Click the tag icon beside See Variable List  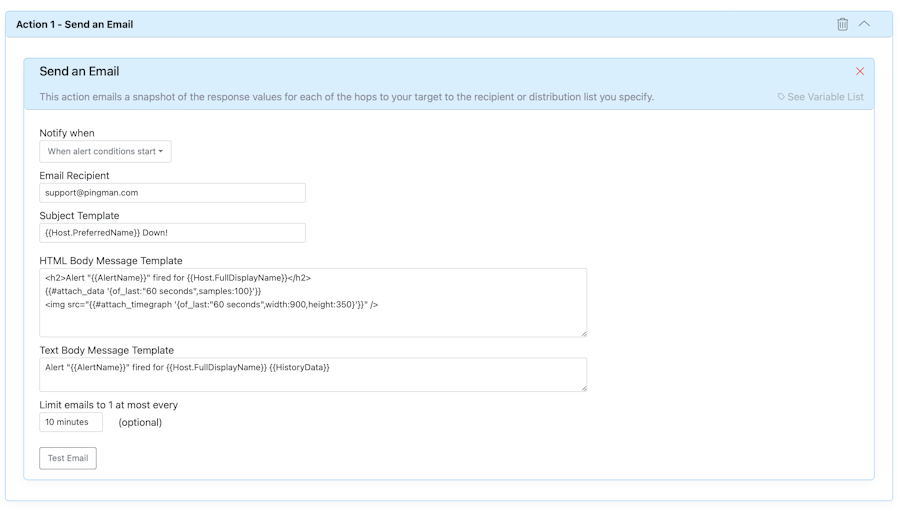[x=781, y=97]
